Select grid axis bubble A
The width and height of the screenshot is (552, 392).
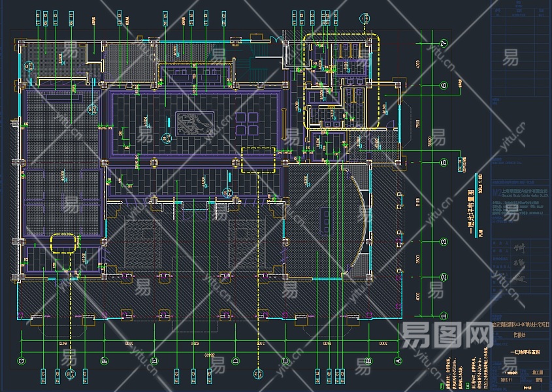[x=398, y=361]
